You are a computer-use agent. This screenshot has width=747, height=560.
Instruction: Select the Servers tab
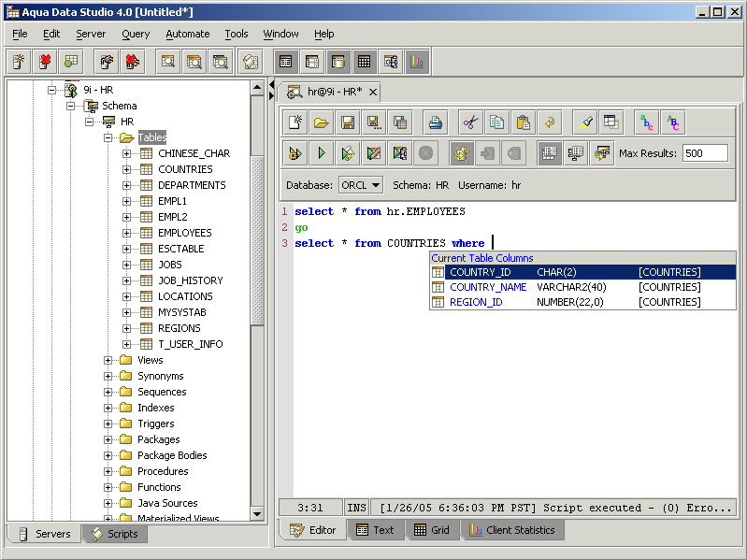click(44, 534)
